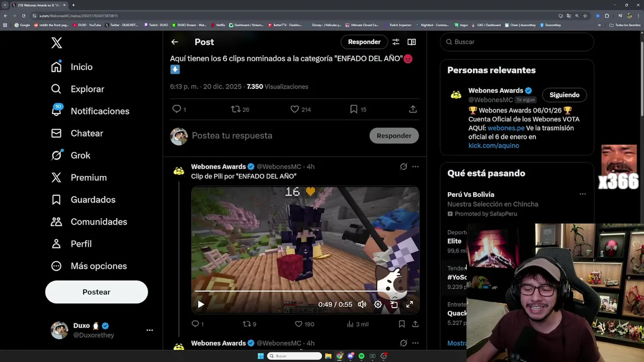The image size is (644, 362).
Task: Open Explorar in the sidebar
Action: tap(77, 89)
